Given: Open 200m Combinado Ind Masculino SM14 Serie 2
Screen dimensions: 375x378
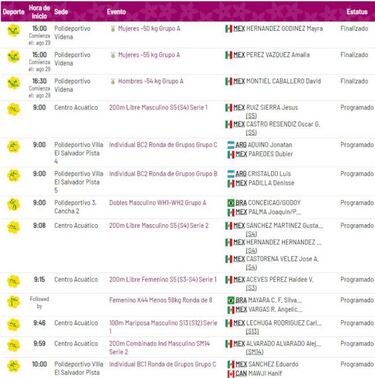Looking at the screenshot, I should [x=160, y=348].
